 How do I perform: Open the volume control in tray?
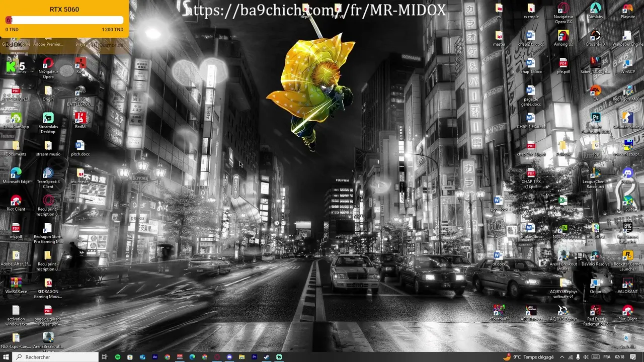[586, 357]
